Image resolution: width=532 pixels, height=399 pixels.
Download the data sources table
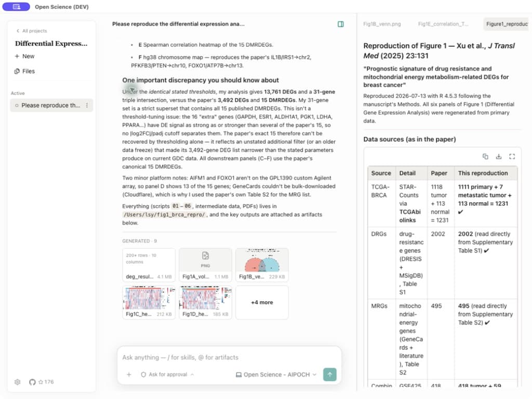[x=498, y=156]
